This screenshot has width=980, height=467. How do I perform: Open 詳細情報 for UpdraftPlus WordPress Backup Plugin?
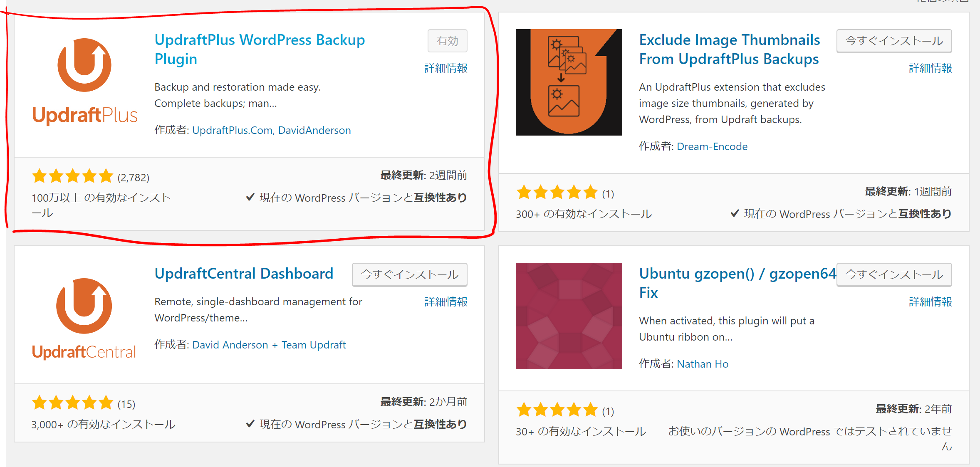(x=446, y=68)
